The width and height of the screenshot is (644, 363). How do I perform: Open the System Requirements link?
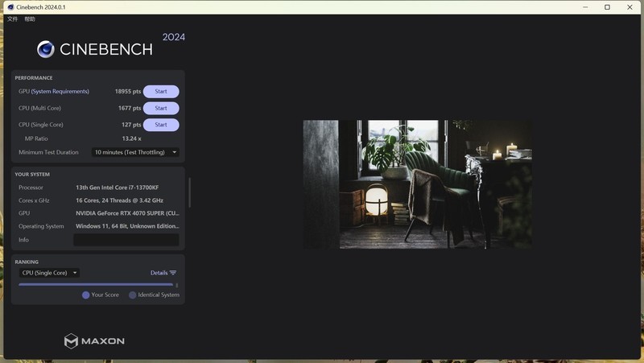60,92
